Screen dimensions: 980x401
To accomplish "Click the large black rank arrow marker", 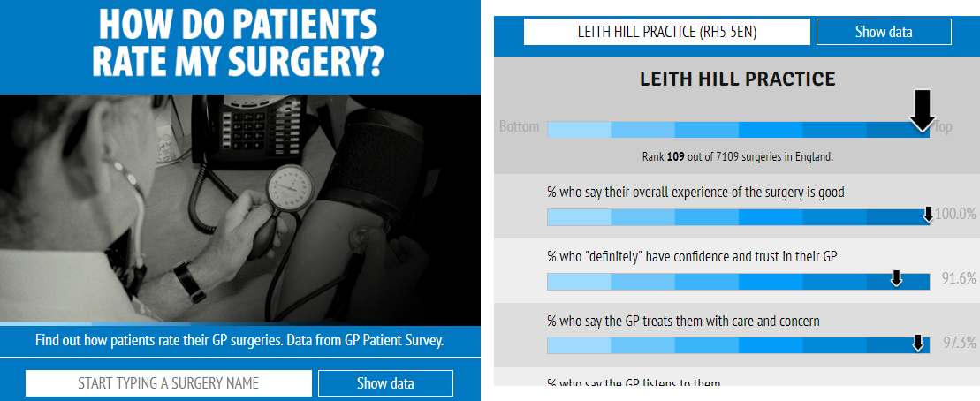I will (922, 110).
